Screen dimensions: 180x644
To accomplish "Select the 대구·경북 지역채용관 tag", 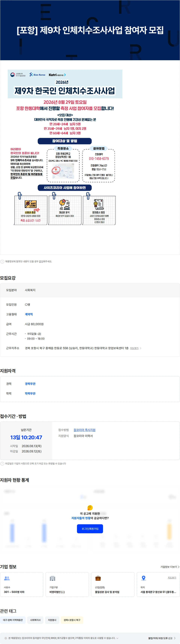I will pos(13,620).
